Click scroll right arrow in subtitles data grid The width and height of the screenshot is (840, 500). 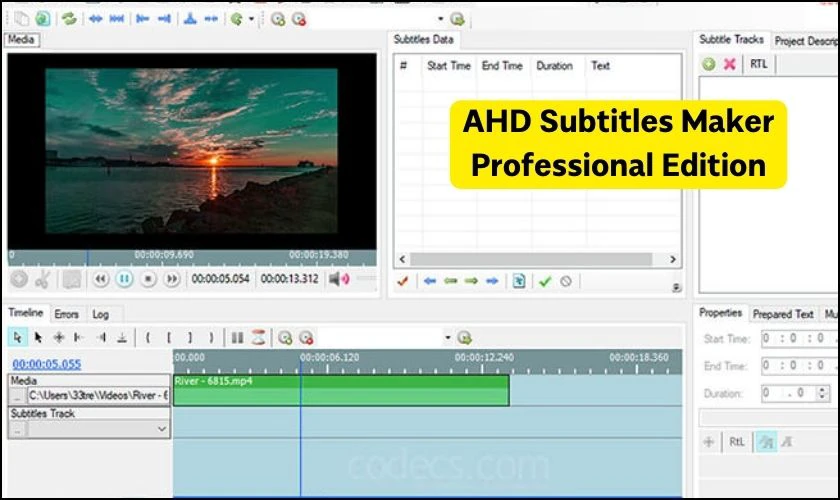673,260
